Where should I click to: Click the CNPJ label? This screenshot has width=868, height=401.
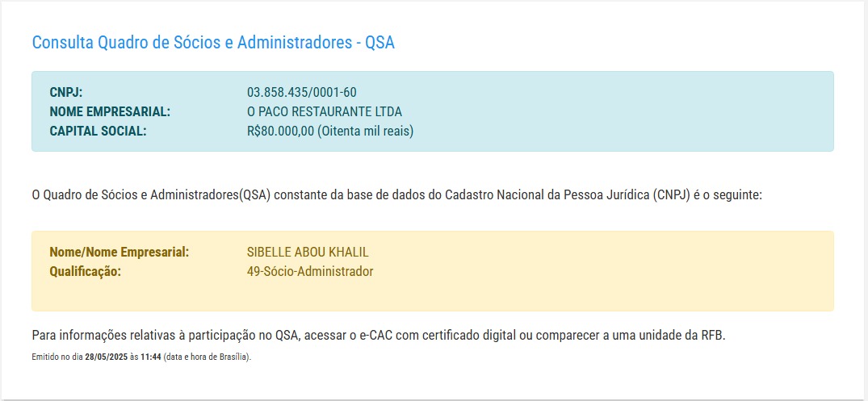(x=66, y=92)
